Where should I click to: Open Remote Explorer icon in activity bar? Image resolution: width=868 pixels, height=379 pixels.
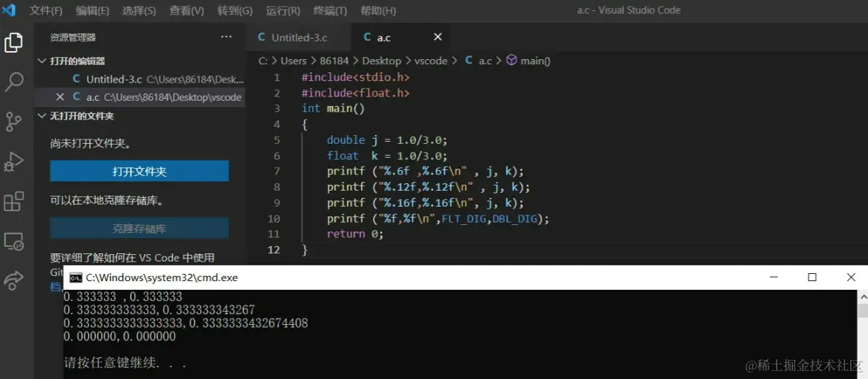(x=13, y=241)
